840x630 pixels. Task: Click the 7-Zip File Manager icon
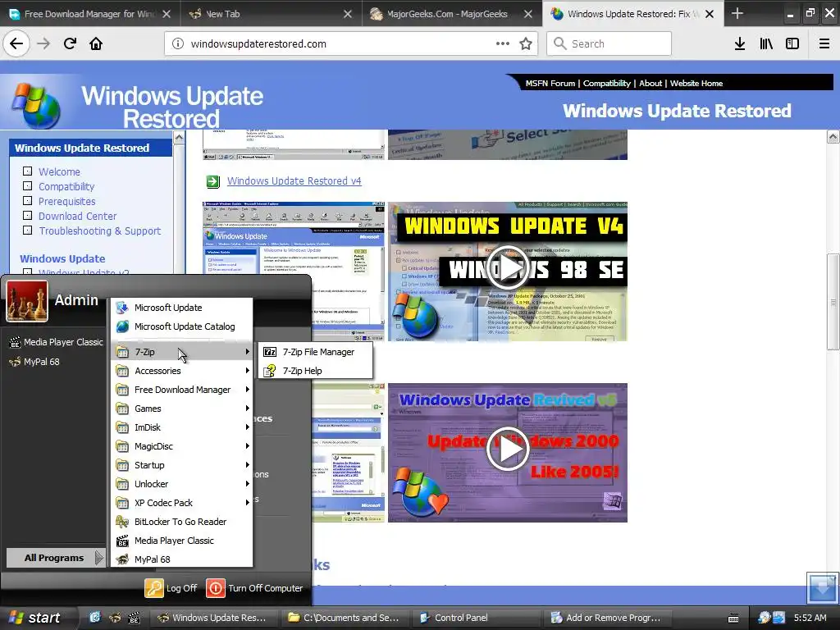(x=270, y=352)
